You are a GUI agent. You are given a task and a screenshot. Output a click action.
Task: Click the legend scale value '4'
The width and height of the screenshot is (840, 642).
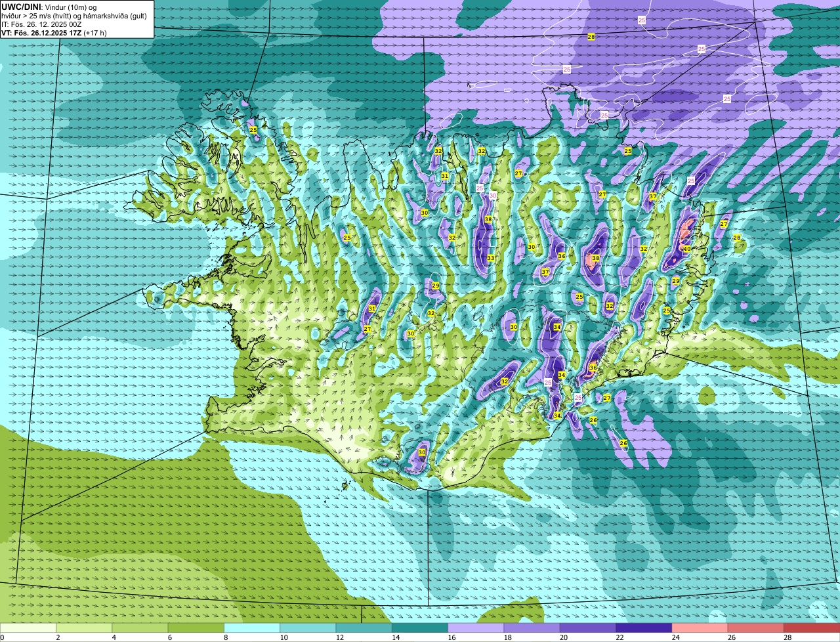point(114,637)
